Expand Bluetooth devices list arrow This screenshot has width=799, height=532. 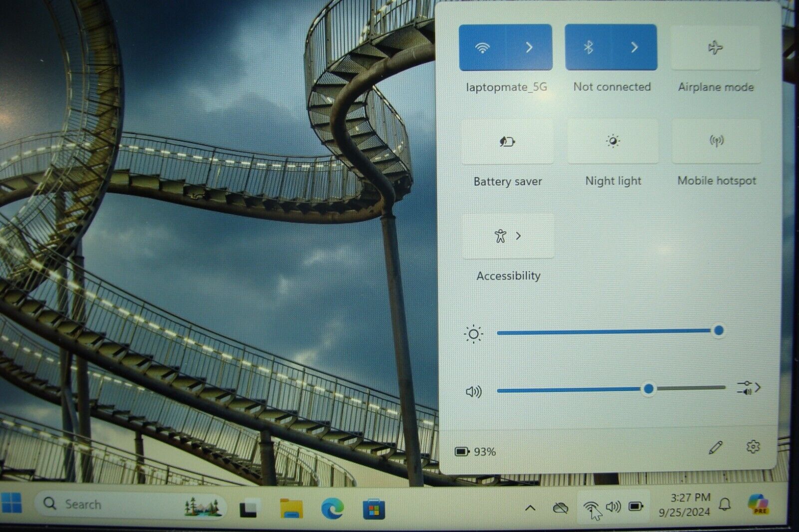click(x=634, y=47)
